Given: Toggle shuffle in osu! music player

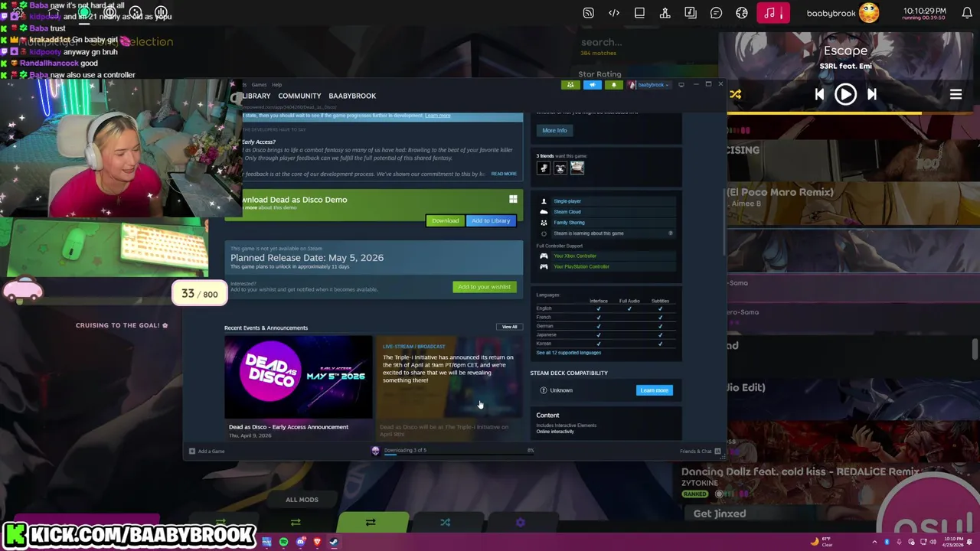Looking at the screenshot, I should click(x=736, y=95).
